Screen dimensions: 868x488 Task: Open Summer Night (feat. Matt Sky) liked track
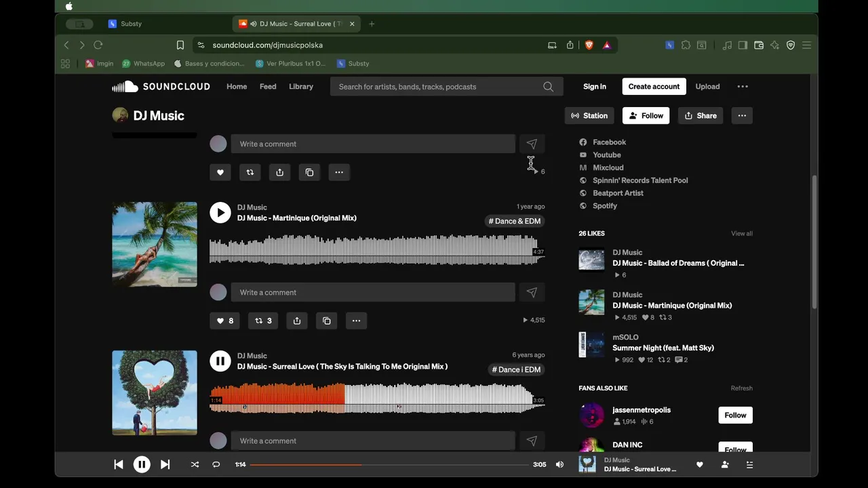(663, 348)
